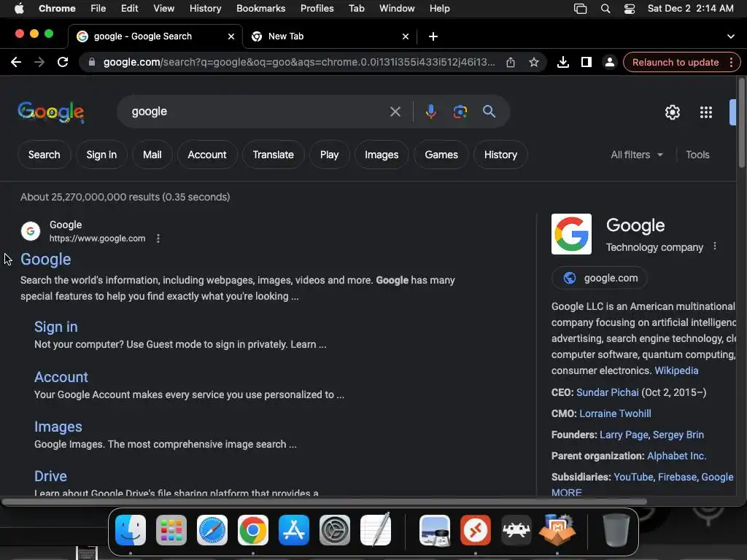
Task: Open the Chrome profile icon
Action: point(609,62)
